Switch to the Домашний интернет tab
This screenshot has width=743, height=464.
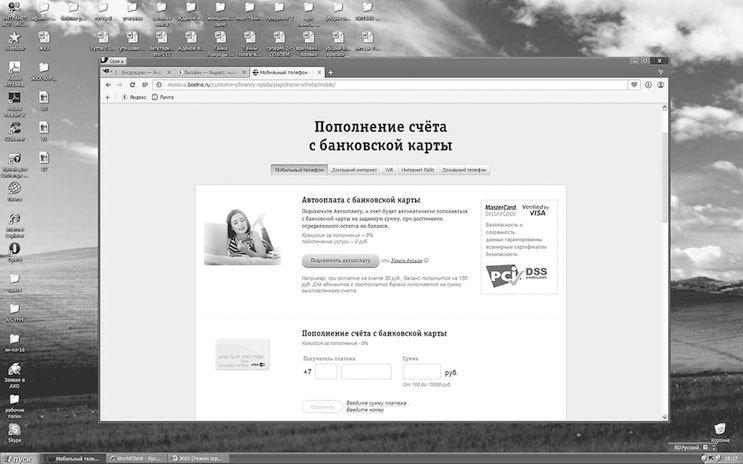353,170
